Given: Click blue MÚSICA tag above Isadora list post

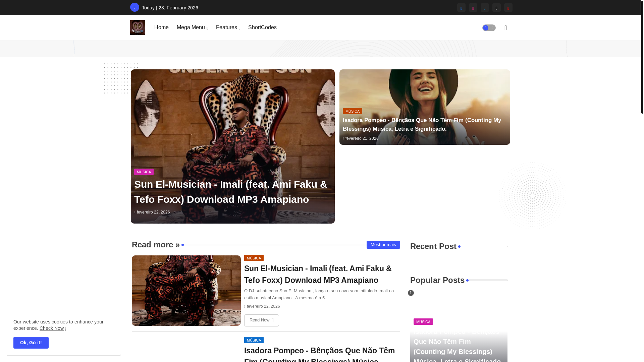Looking at the screenshot, I should 254,340.
